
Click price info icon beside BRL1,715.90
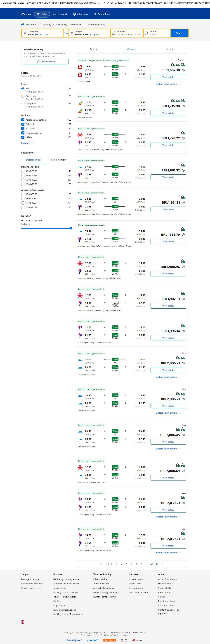click(183, 106)
